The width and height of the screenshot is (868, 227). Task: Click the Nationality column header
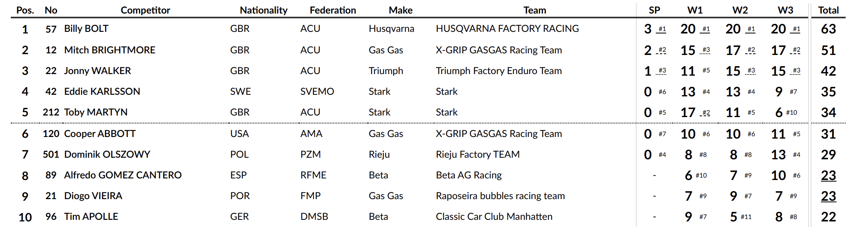(263, 10)
